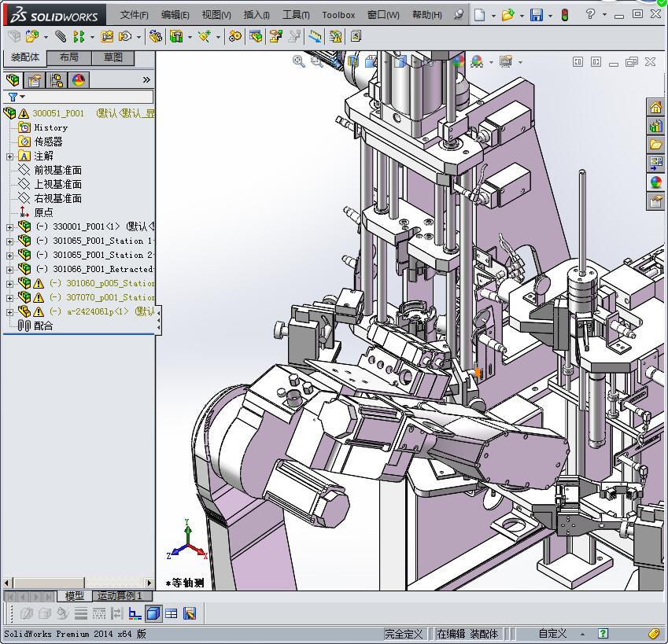Open the 工具(T) menu
This screenshot has width=668, height=644.
296,15
